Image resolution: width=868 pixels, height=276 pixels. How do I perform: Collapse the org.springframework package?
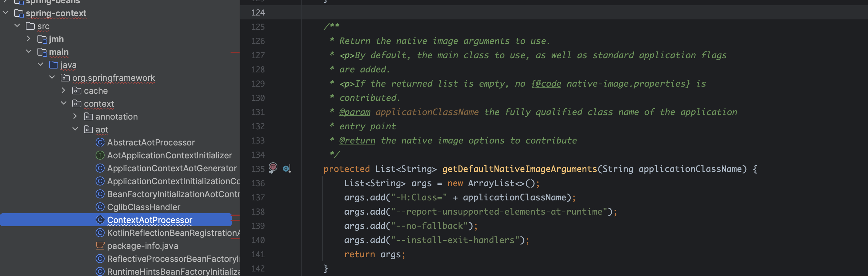point(52,78)
